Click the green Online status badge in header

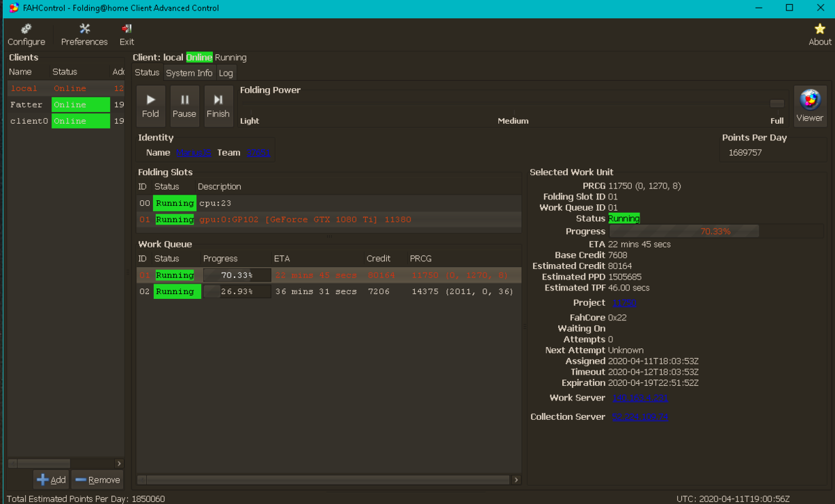pyautogui.click(x=199, y=58)
